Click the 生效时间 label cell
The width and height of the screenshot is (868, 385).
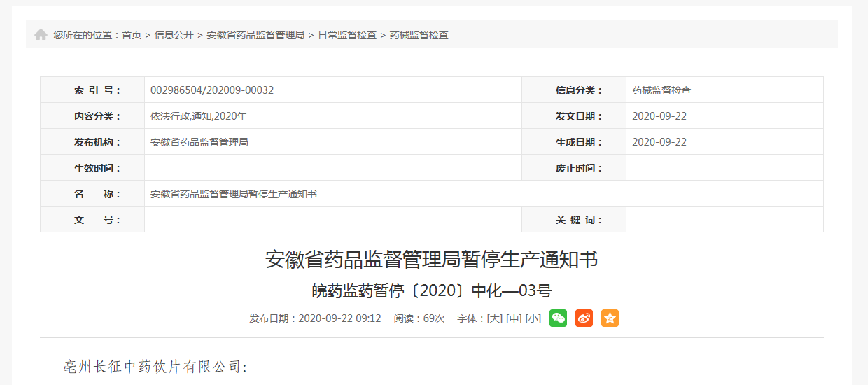pyautogui.click(x=92, y=168)
